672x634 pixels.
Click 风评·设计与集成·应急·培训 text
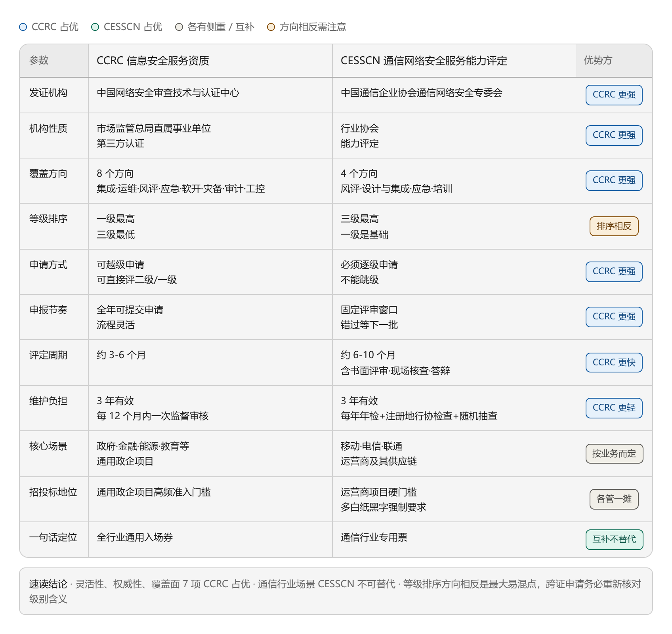point(397,189)
